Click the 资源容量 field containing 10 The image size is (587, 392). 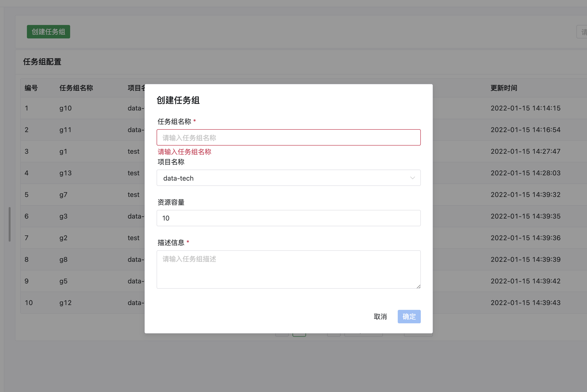(x=288, y=218)
